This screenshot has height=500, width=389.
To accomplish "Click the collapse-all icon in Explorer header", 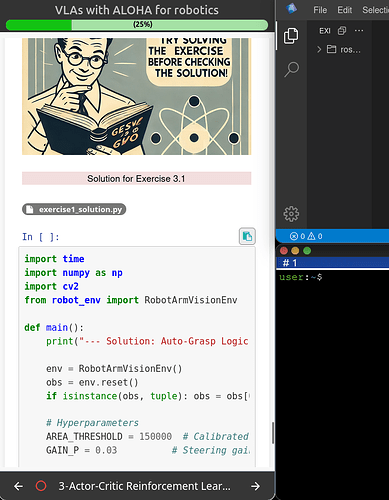I will (x=342, y=31).
